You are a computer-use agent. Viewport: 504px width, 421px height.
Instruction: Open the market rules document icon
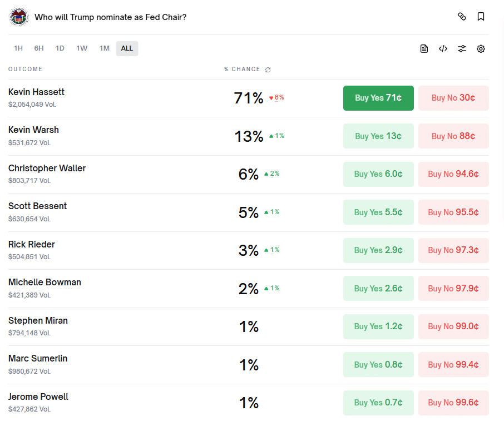[424, 48]
